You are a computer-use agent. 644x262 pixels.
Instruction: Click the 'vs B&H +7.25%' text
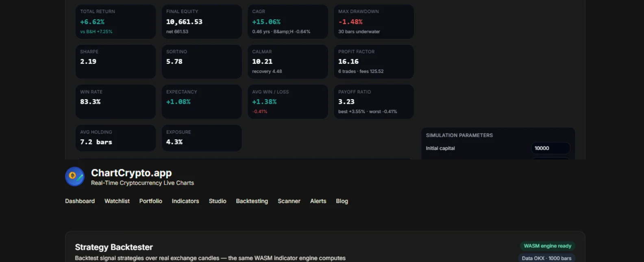pos(96,32)
